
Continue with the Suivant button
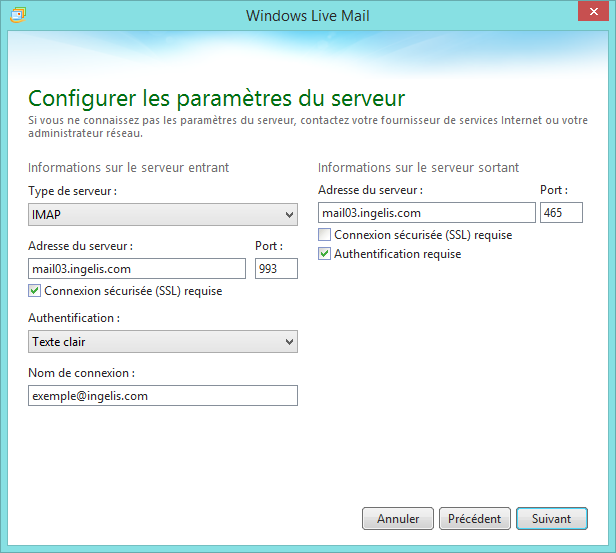pos(552,519)
